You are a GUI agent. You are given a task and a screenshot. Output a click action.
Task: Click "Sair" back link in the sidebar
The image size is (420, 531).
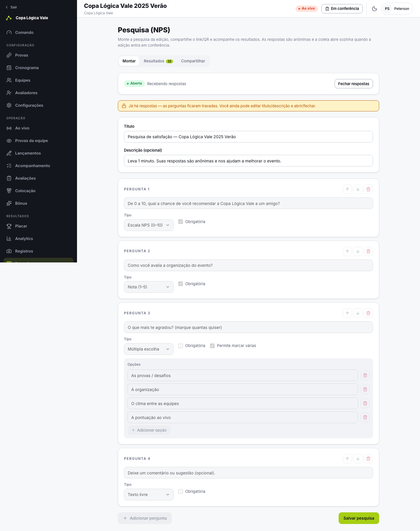pos(11,7)
